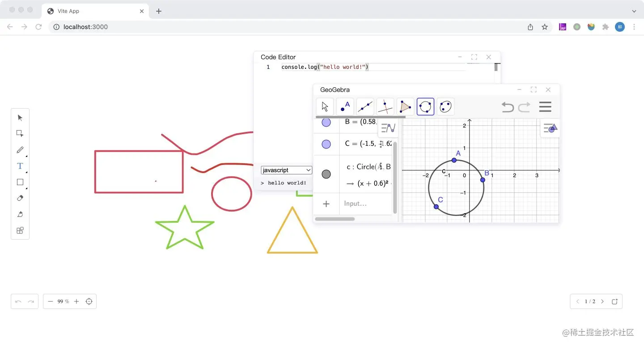This screenshot has height=347, width=644.
Task: Click Code Editor vertical scrollbar
Action: pos(496,68)
